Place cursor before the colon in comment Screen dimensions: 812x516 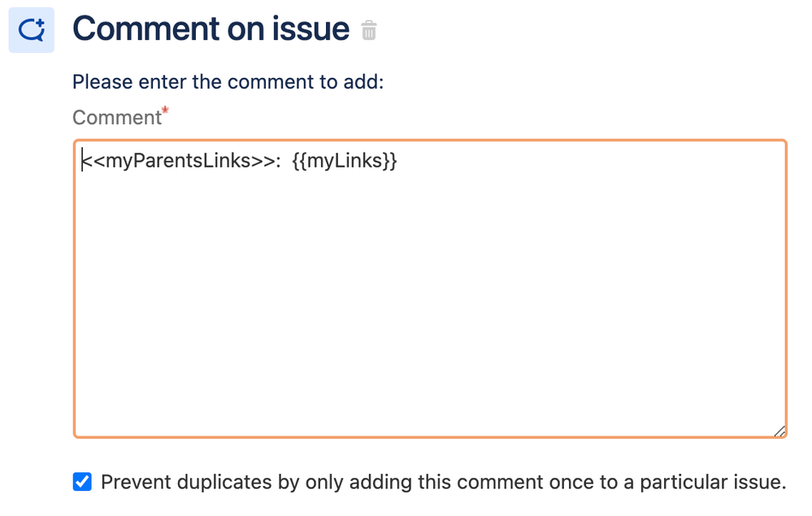[276, 161]
